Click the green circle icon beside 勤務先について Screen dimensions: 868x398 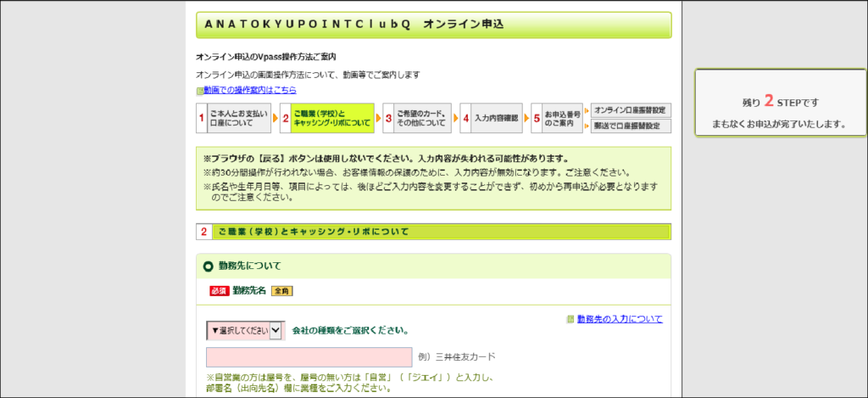[x=209, y=266]
